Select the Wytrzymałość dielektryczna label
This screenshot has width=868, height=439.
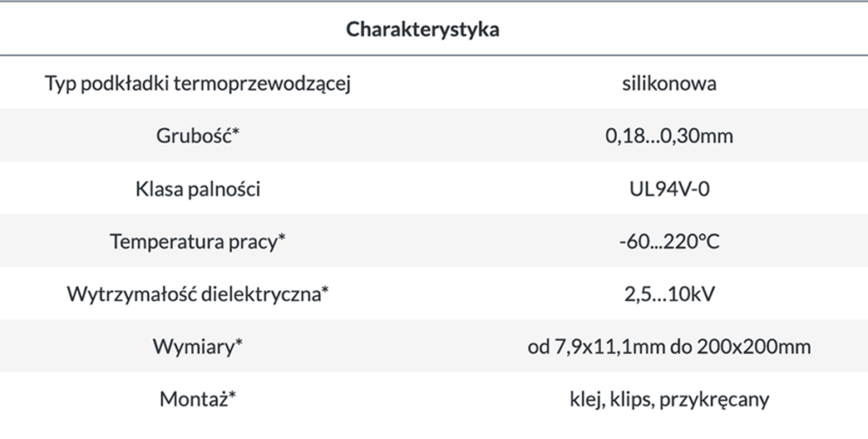click(x=193, y=293)
